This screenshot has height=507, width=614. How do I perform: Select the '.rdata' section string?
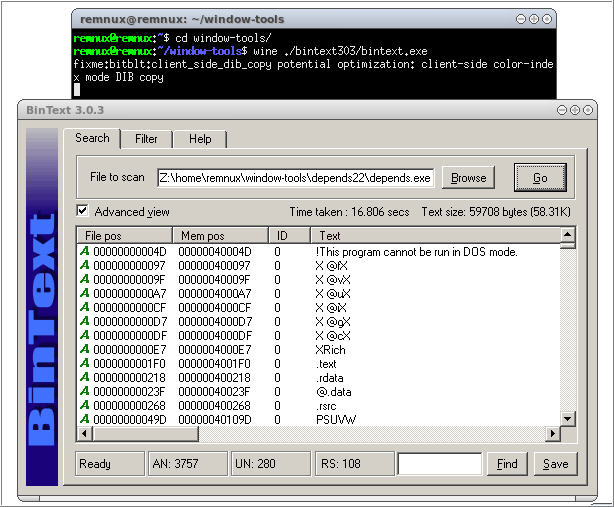click(x=330, y=378)
